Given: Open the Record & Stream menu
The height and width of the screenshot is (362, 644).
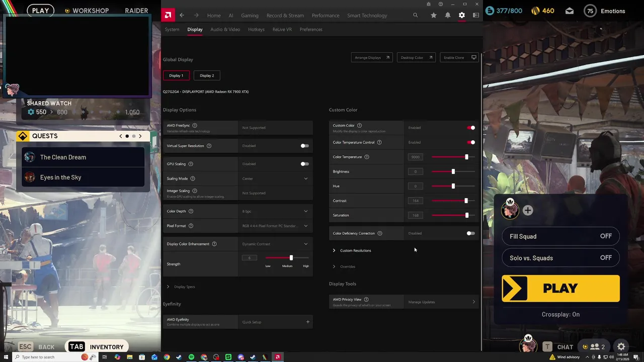Looking at the screenshot, I should pyautogui.click(x=285, y=16).
